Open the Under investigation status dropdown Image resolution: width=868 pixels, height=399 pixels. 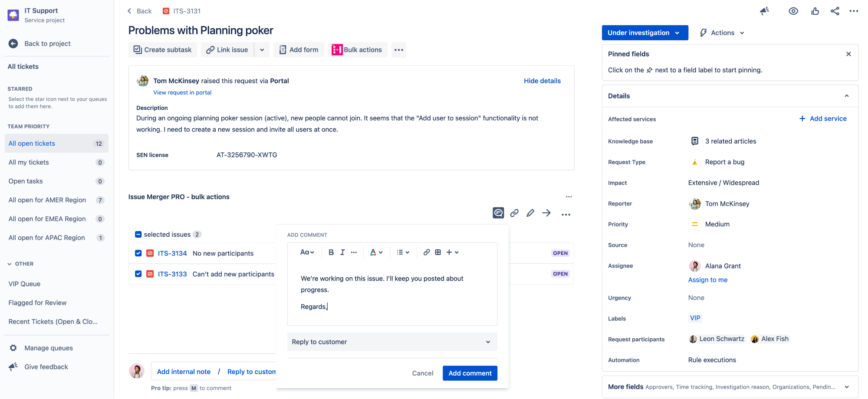[645, 33]
